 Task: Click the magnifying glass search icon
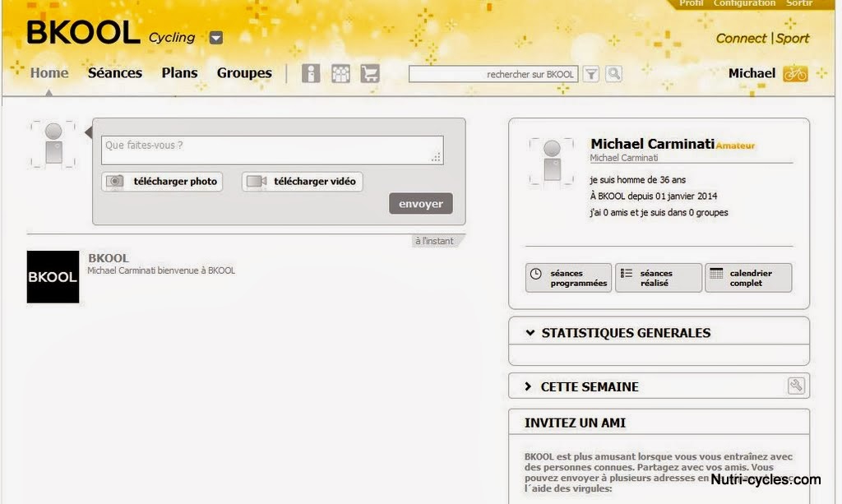pos(613,73)
